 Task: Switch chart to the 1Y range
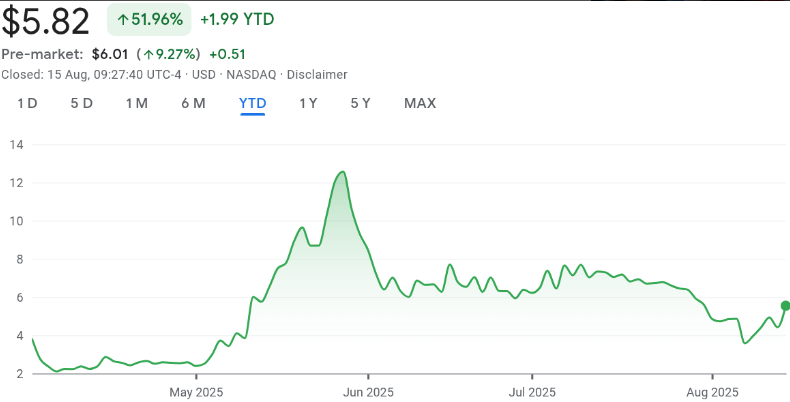point(309,103)
